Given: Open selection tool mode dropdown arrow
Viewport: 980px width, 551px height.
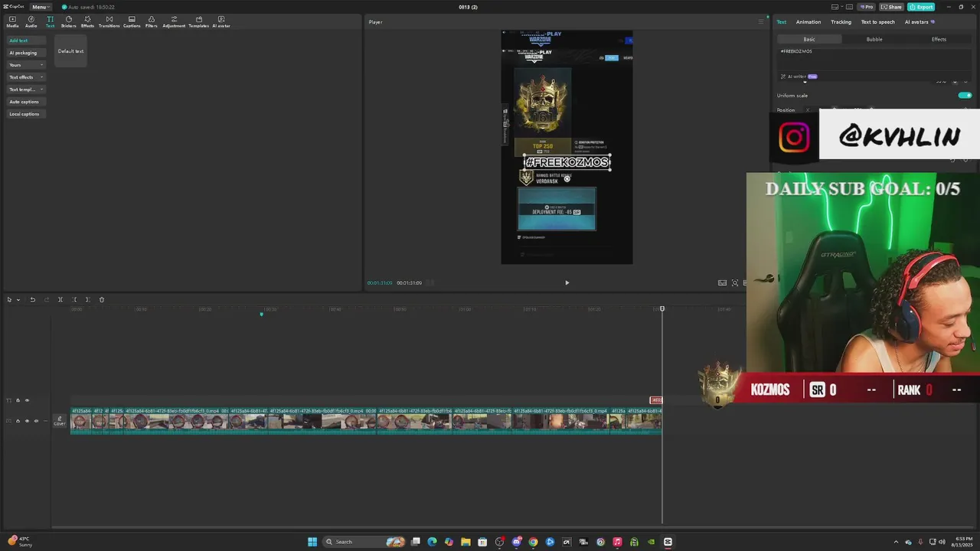Looking at the screenshot, I should point(18,299).
